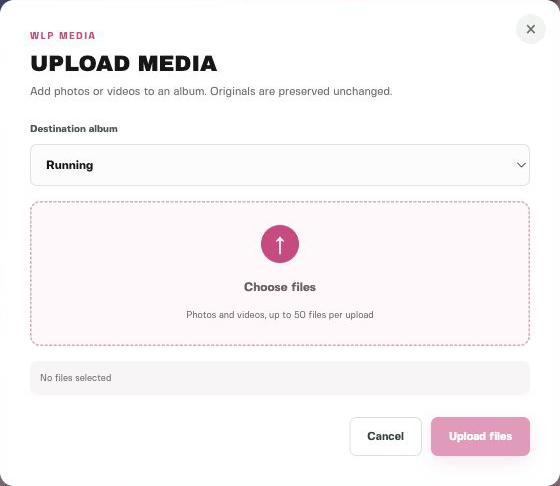This screenshot has height=486, width=560.
Task: Click the '50 files per upload' hint text
Action: click(x=334, y=315)
